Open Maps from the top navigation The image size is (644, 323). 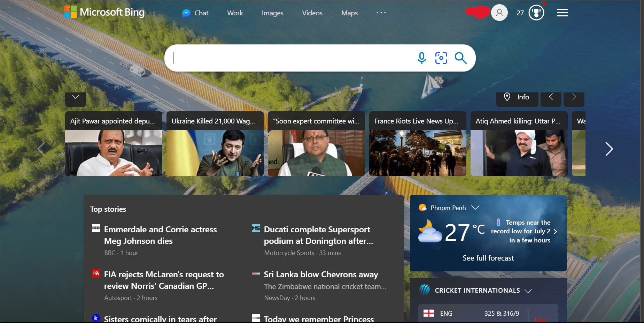[349, 13]
